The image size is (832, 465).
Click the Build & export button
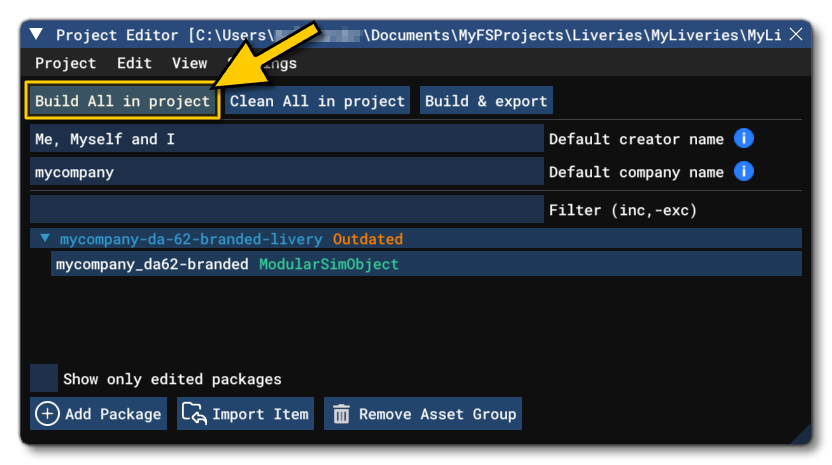click(486, 101)
